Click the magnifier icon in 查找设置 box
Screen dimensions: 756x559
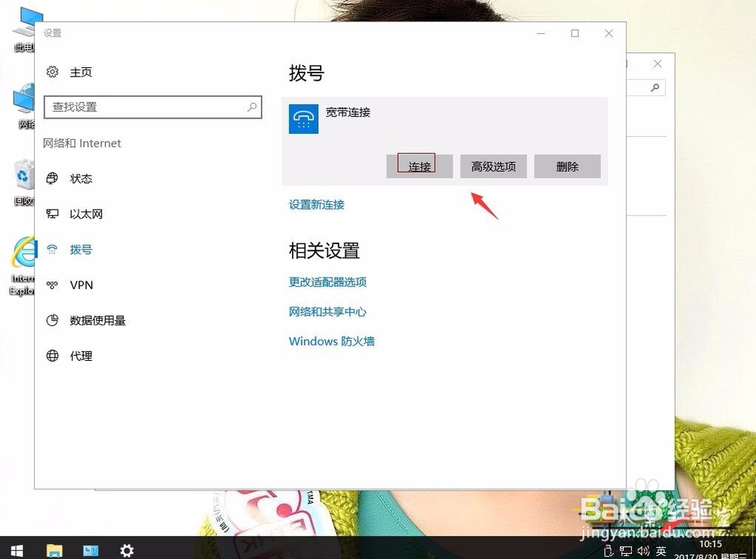(252, 108)
